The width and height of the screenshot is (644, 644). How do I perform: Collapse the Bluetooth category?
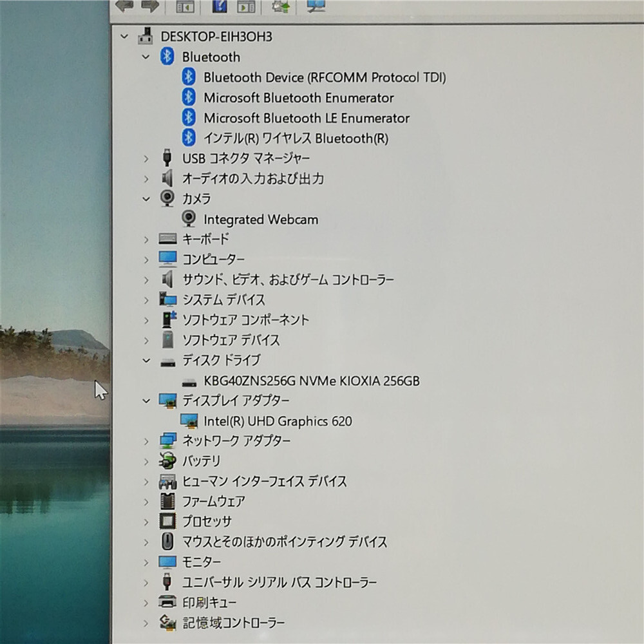click(x=146, y=57)
